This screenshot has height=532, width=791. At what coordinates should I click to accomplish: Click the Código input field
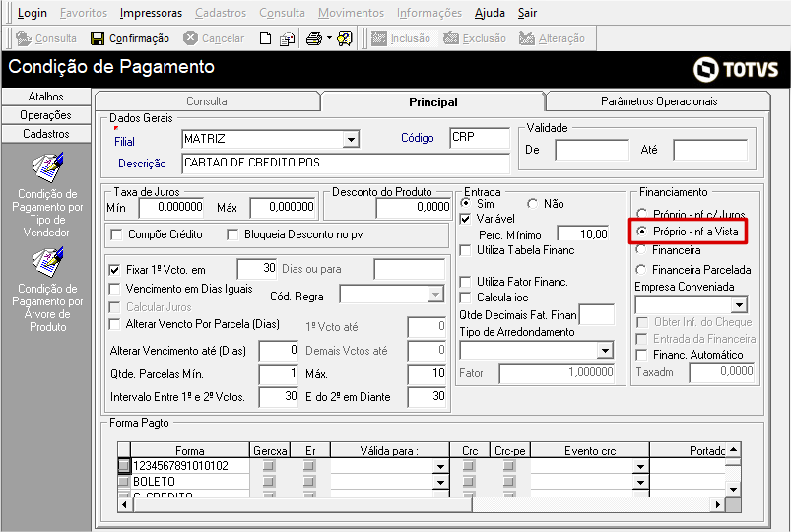pyautogui.click(x=480, y=137)
